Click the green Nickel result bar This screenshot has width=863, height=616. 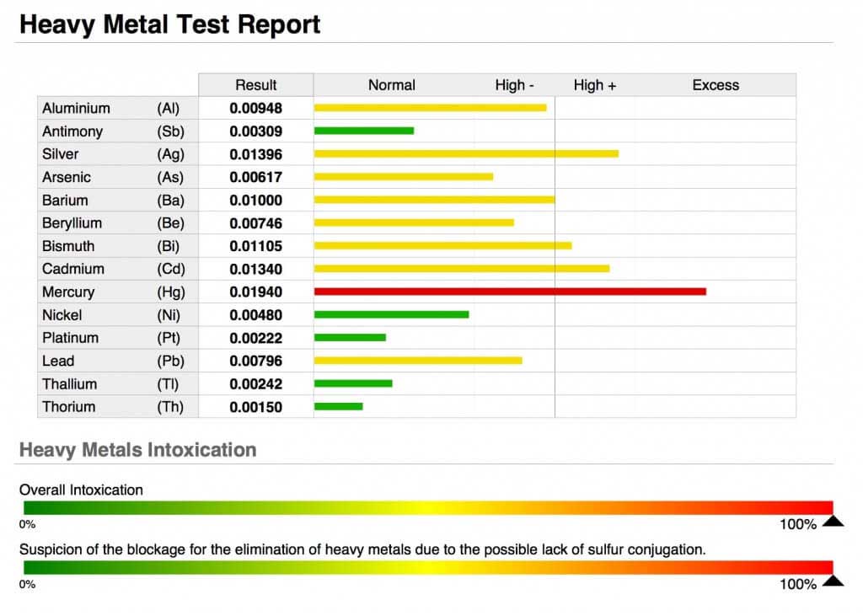tap(391, 314)
